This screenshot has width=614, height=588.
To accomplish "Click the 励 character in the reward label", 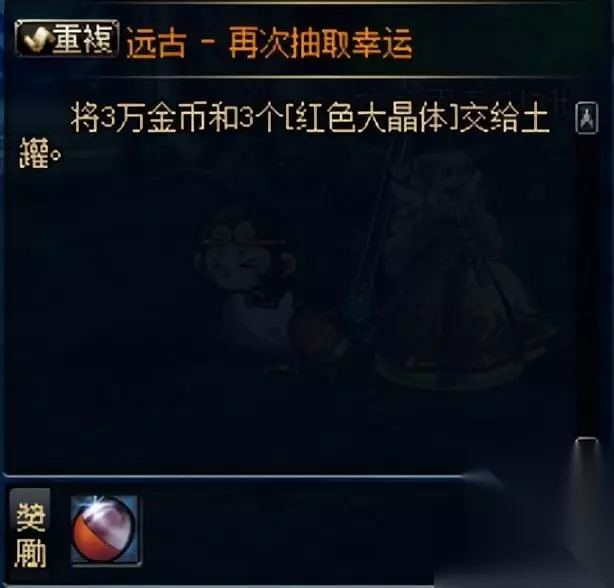I will point(31,553).
